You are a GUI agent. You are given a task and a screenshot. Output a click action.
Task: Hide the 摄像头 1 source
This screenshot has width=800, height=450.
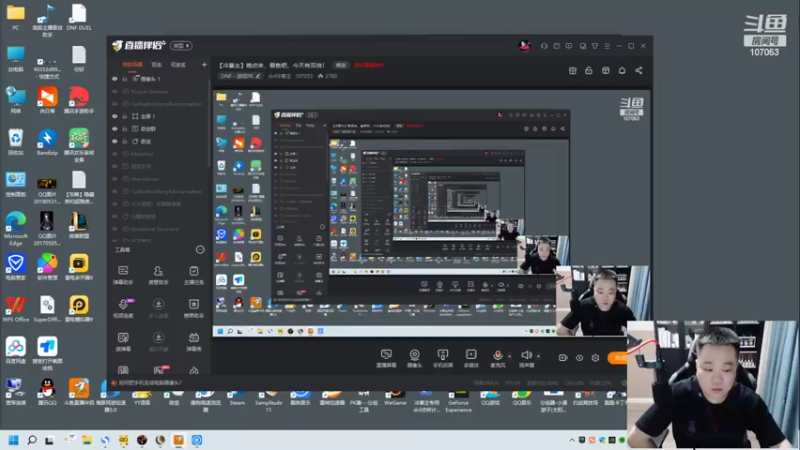115,79
